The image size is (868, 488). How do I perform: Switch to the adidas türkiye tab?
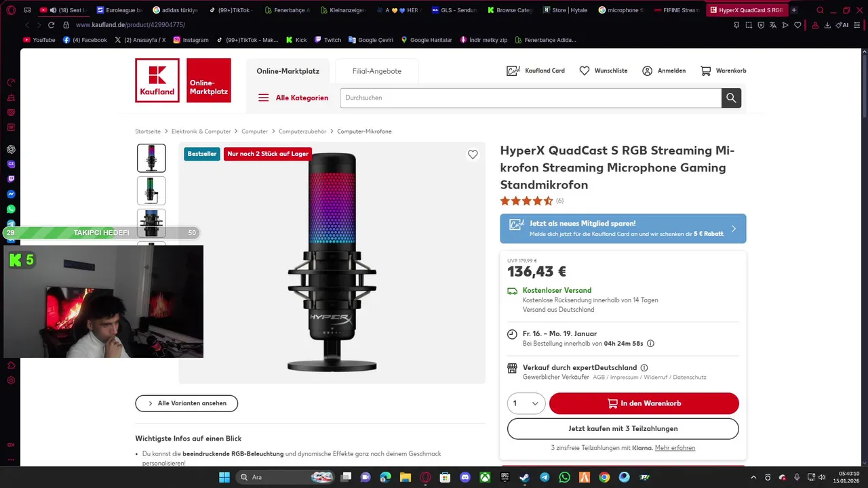point(175,10)
